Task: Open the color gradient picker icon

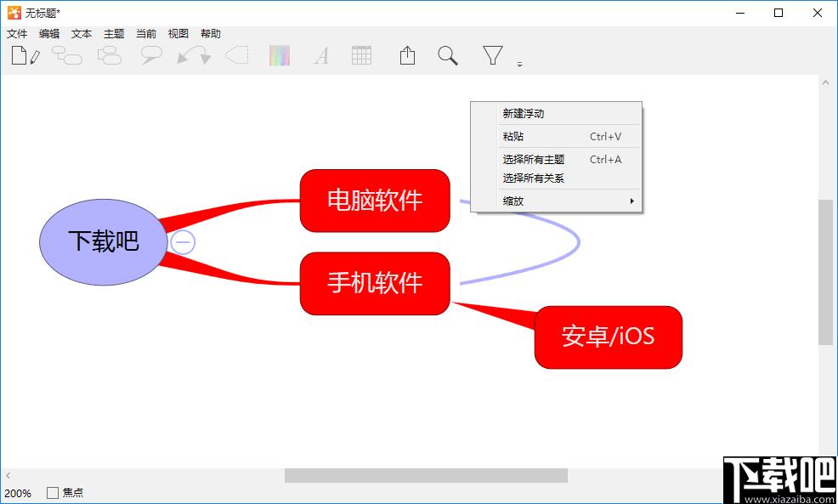Action: coord(280,55)
